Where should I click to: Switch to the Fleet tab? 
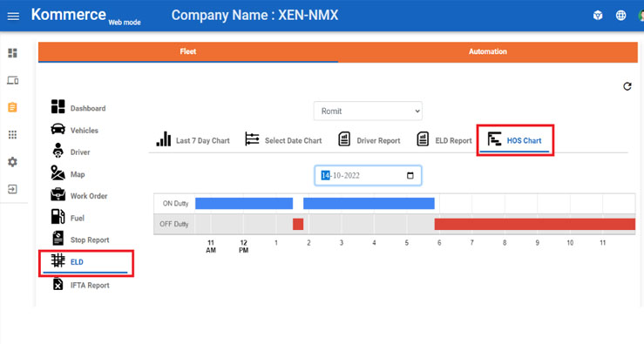188,51
